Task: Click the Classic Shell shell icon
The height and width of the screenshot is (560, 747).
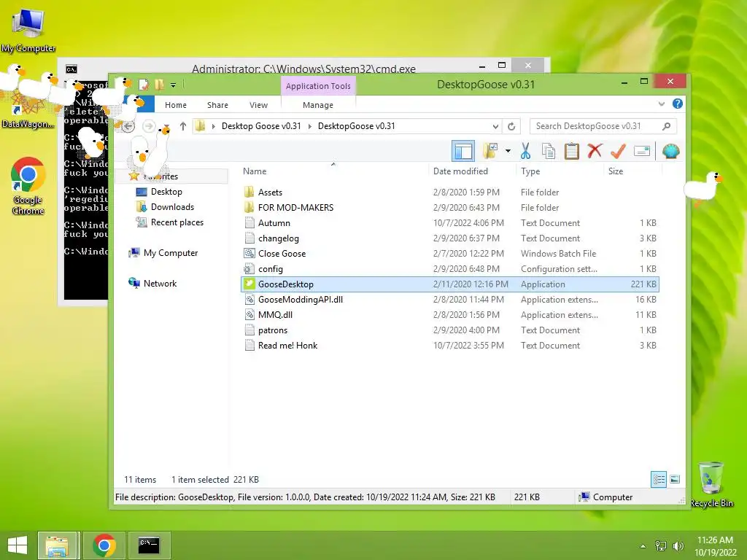Action: (x=670, y=152)
